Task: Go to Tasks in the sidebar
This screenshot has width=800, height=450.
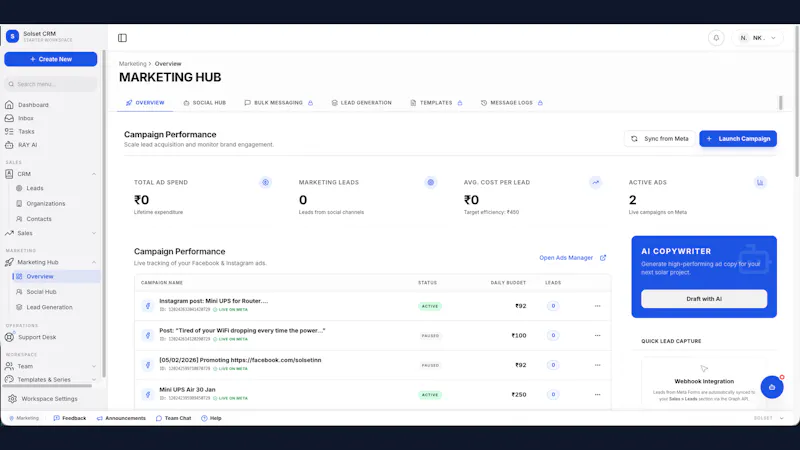Action: (x=26, y=132)
